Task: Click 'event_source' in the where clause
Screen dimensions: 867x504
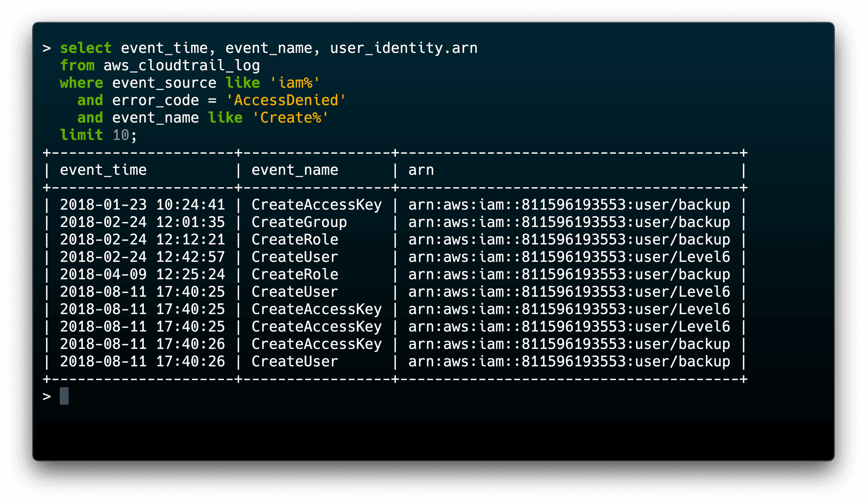Action: (164, 83)
